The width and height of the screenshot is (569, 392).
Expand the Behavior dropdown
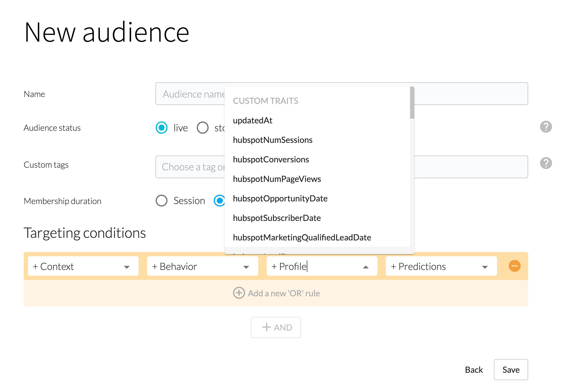pyautogui.click(x=202, y=266)
